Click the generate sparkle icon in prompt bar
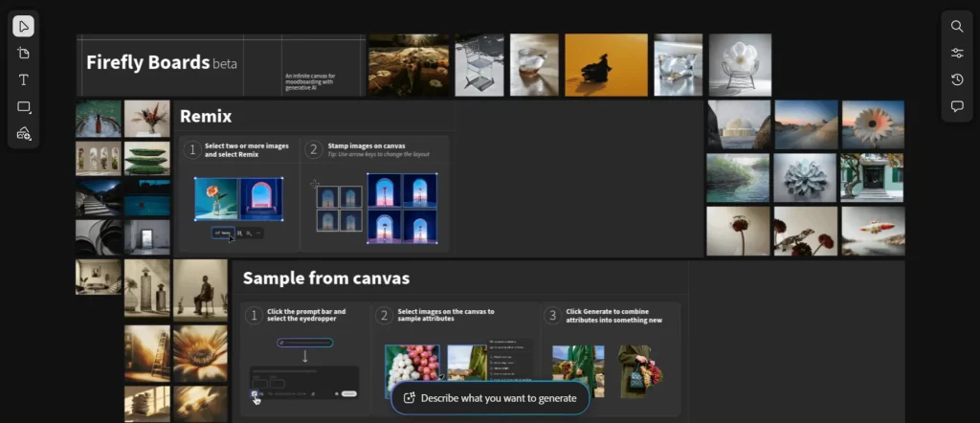Viewport: 980px width, 423px height. point(409,398)
